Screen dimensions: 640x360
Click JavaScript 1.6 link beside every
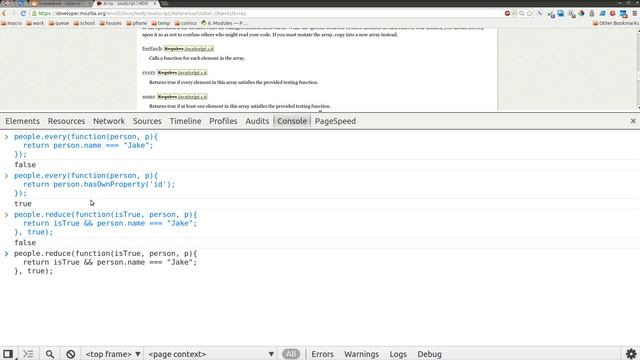tap(192, 73)
